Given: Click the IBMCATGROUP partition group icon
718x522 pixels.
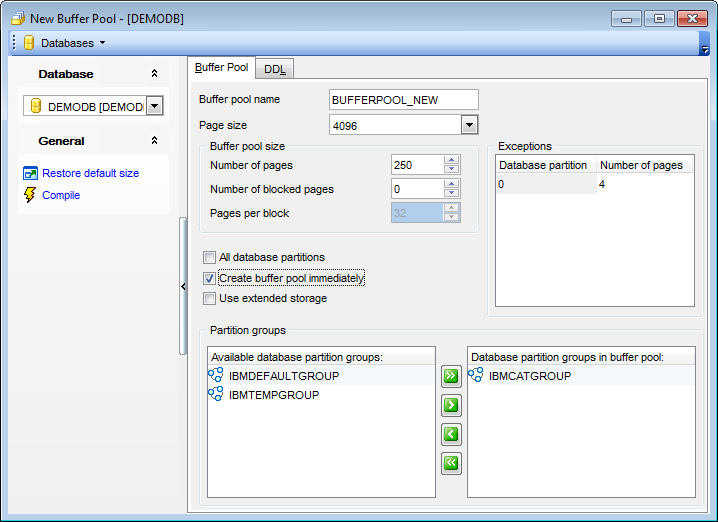Looking at the screenshot, I should [x=475, y=375].
